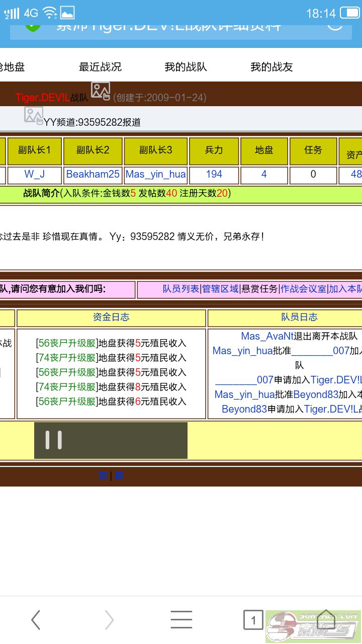Click broken image icon before YY频道

[x=34, y=115]
